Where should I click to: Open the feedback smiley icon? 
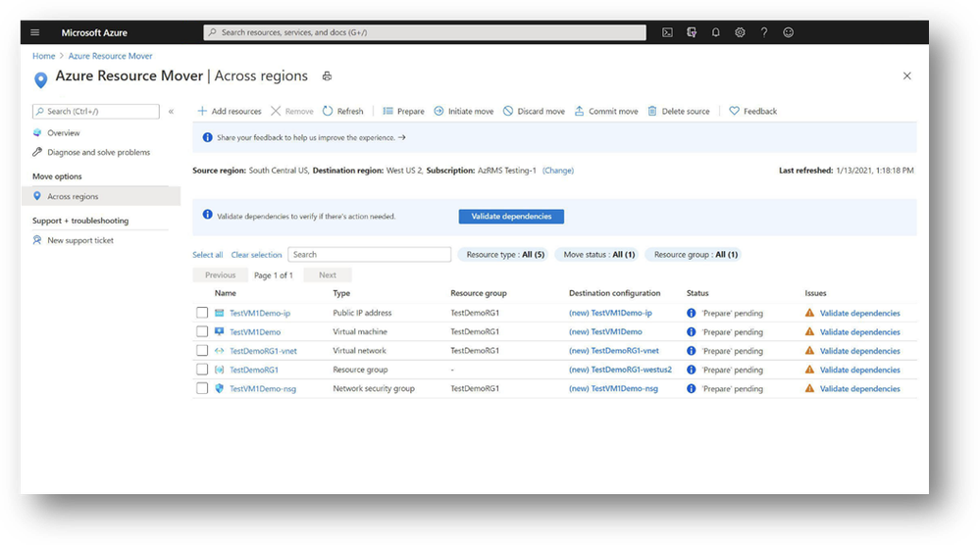(x=788, y=32)
